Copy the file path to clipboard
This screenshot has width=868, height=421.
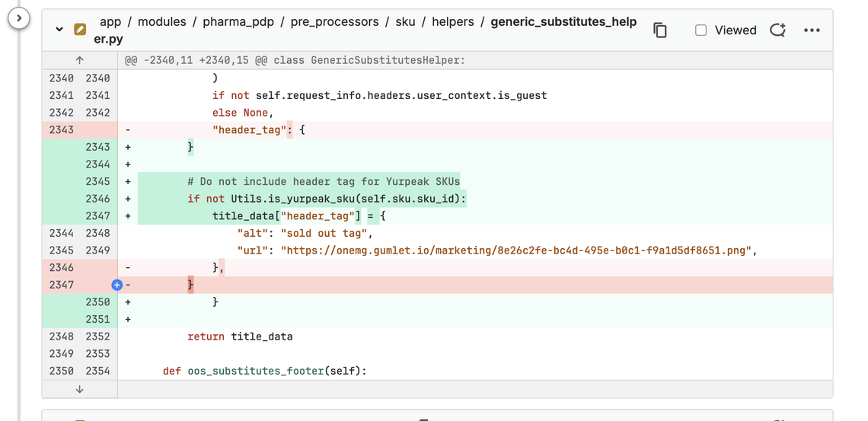pyautogui.click(x=660, y=30)
